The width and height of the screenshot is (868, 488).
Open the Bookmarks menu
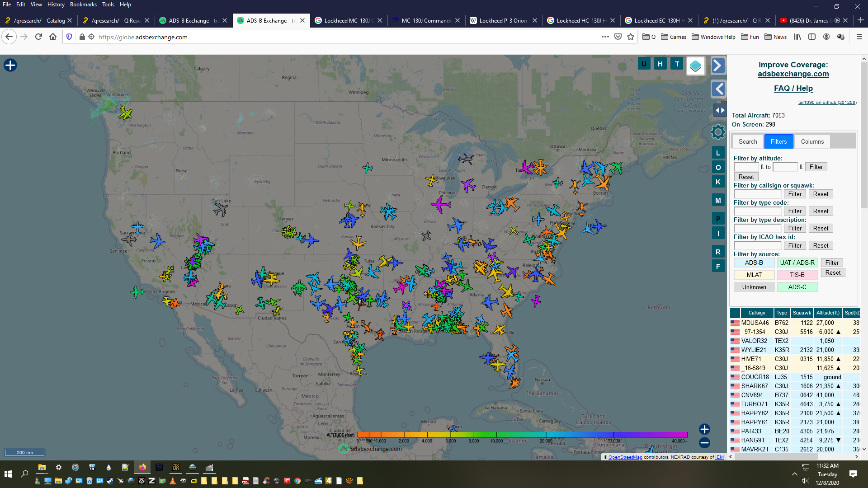coord(83,5)
